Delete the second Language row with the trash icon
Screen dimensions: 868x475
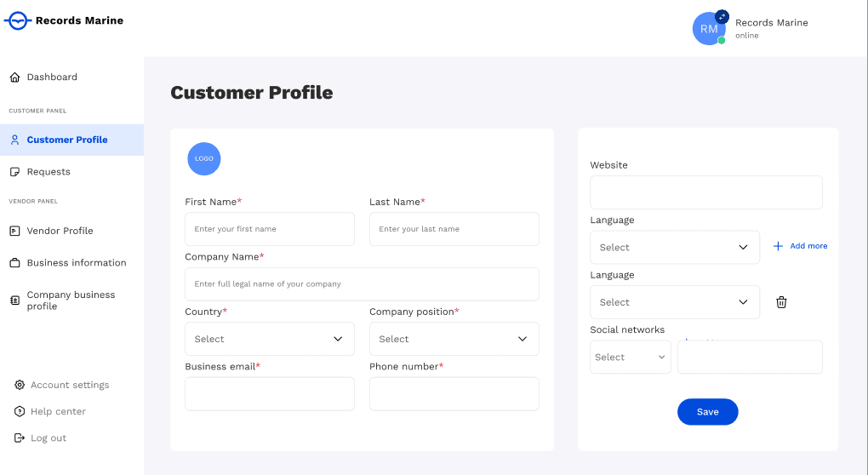781,302
